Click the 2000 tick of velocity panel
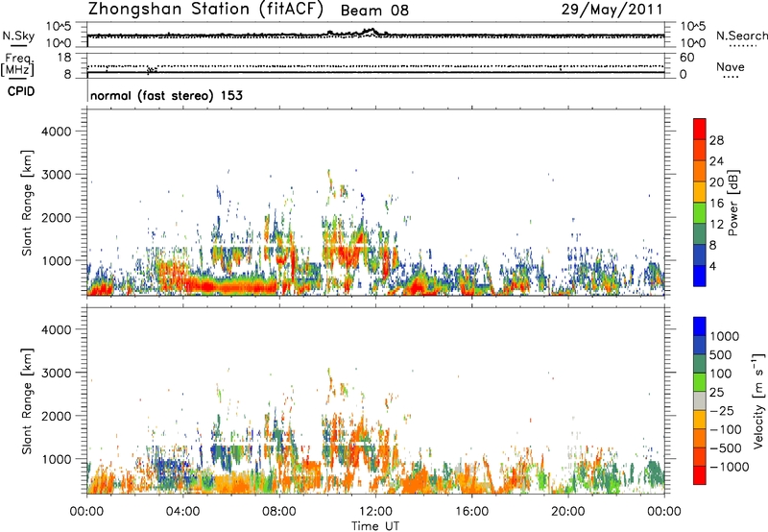Viewport: 768px width, 532px height. click(x=57, y=416)
